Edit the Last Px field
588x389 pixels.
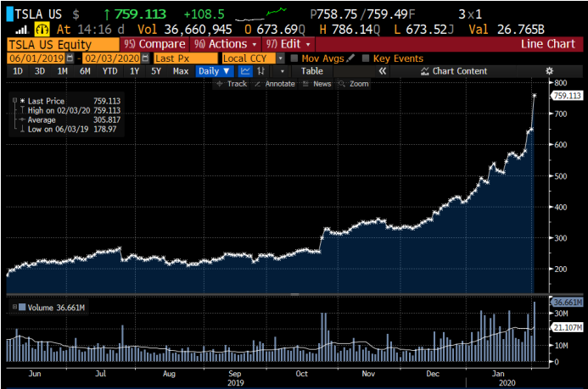186,58
